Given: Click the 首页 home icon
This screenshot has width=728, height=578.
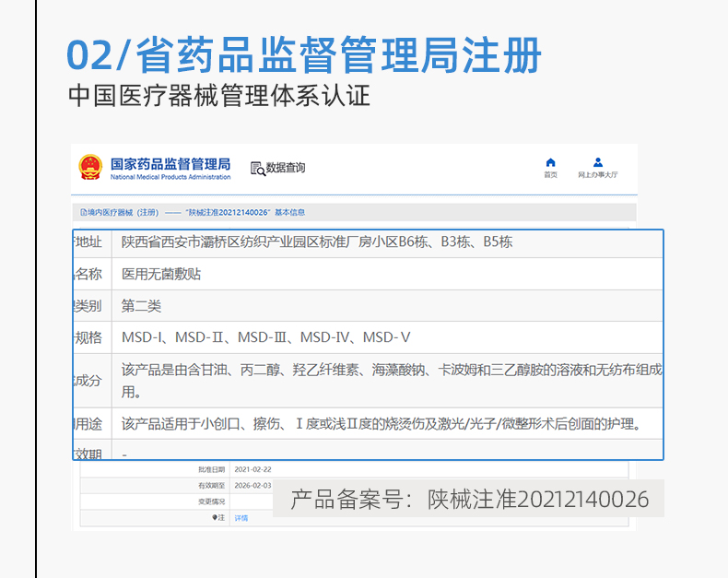Looking at the screenshot, I should 550,163.
